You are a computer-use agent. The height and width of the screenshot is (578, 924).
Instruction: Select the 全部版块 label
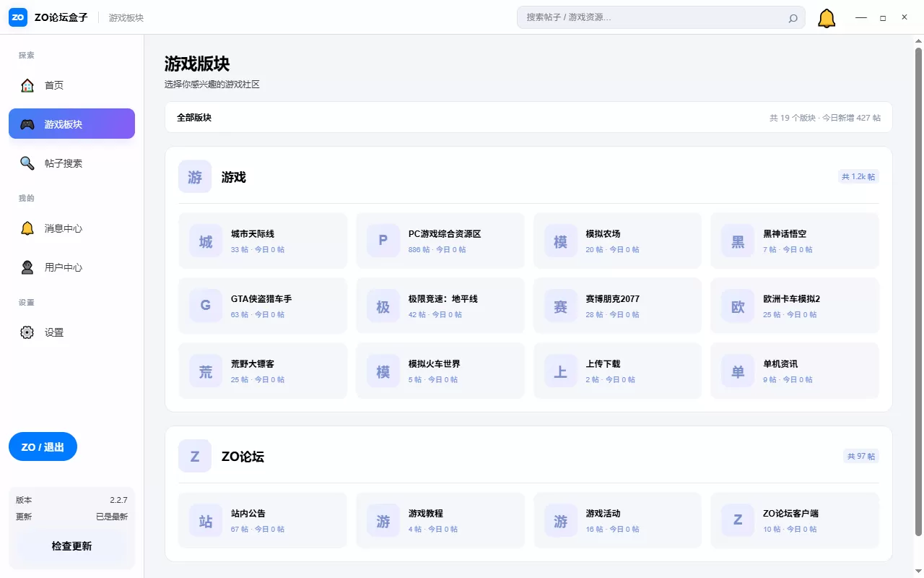pyautogui.click(x=194, y=118)
